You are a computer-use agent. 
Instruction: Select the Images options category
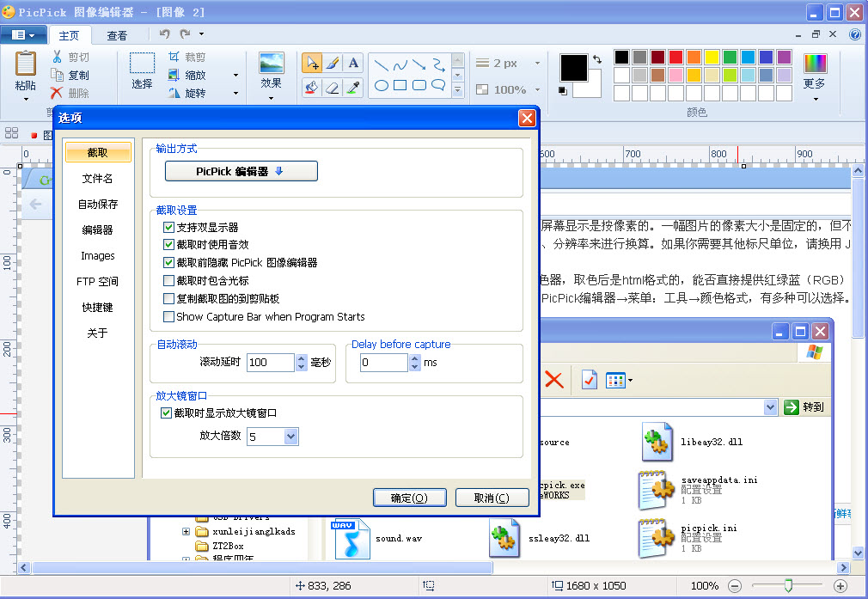98,256
